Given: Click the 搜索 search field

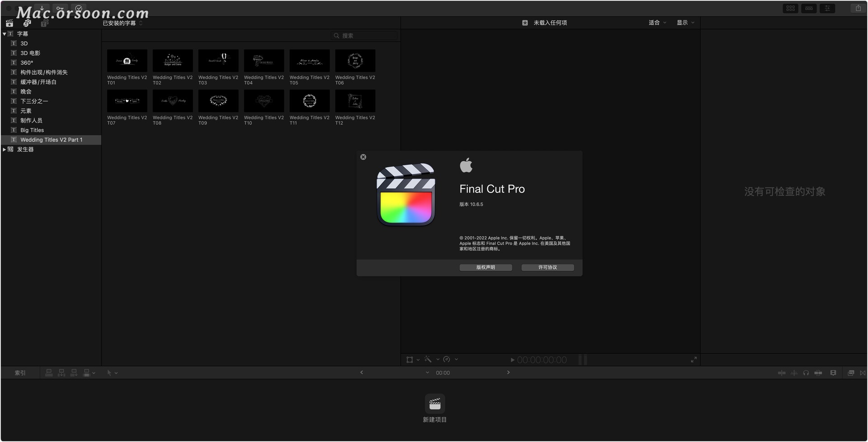Looking at the screenshot, I should [364, 36].
